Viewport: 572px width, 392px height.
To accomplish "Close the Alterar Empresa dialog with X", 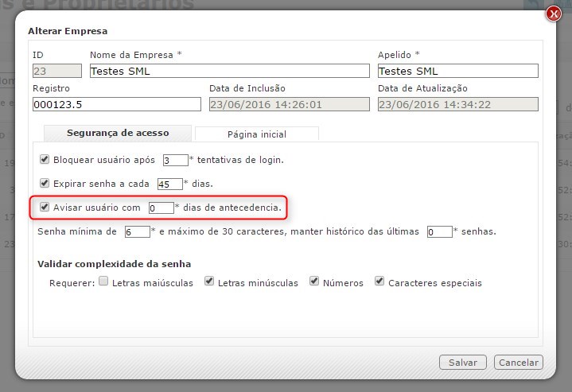I will tap(554, 14).
